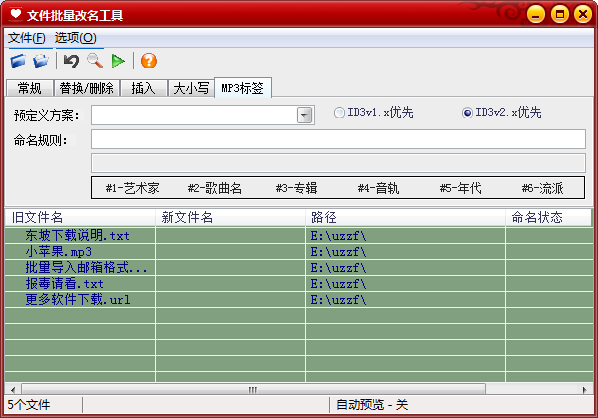
Task: Minimize the 文件批量改名工具 window
Action: coord(536,14)
